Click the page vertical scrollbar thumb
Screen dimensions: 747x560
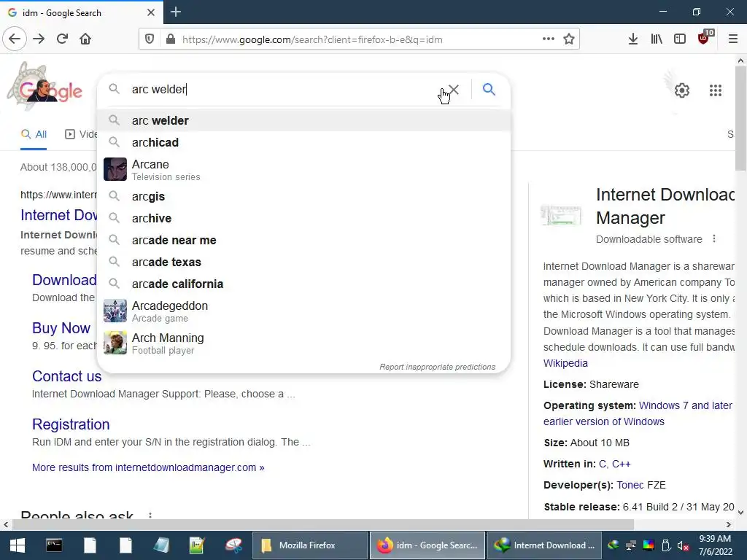point(740,118)
